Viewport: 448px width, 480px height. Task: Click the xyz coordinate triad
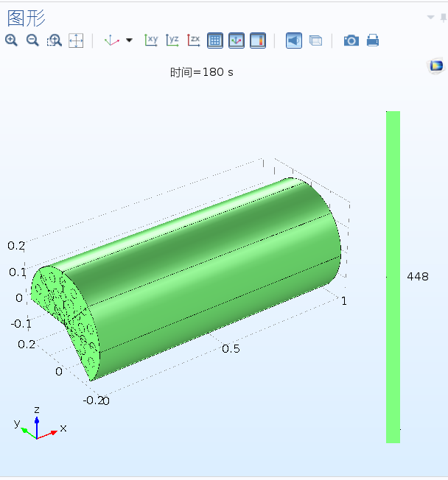(38, 425)
